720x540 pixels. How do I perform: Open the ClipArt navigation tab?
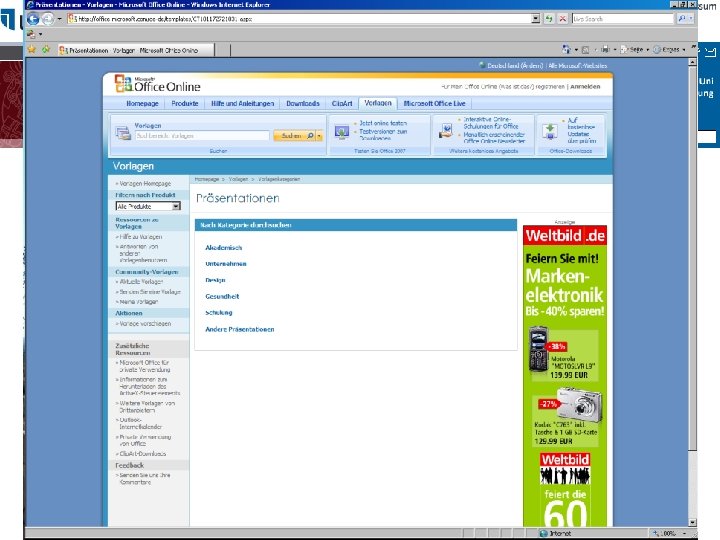pyautogui.click(x=342, y=104)
